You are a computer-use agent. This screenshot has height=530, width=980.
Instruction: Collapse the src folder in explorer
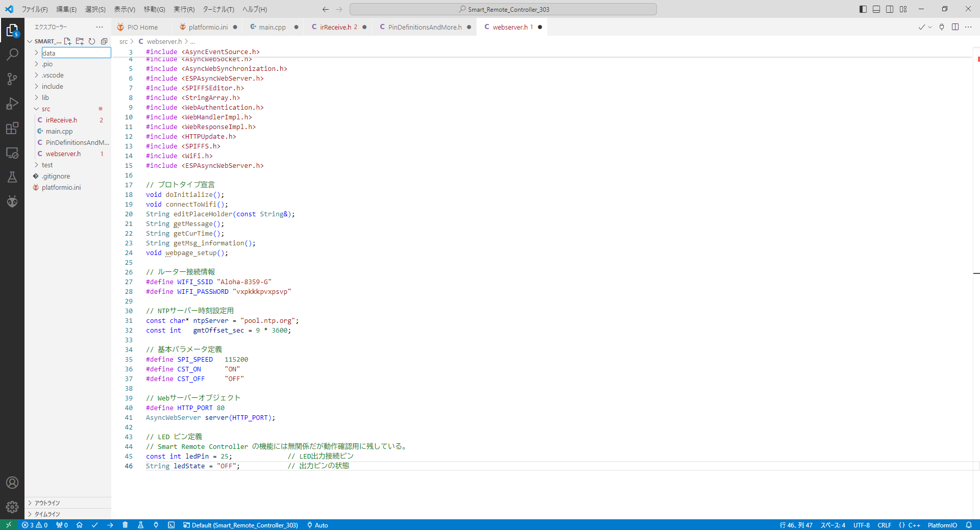click(x=45, y=109)
